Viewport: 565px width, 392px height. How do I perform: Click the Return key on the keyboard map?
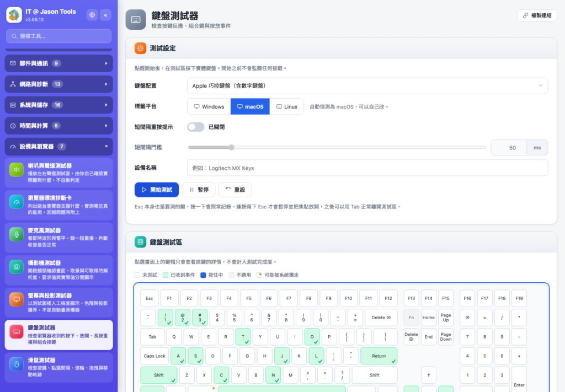pos(379,356)
